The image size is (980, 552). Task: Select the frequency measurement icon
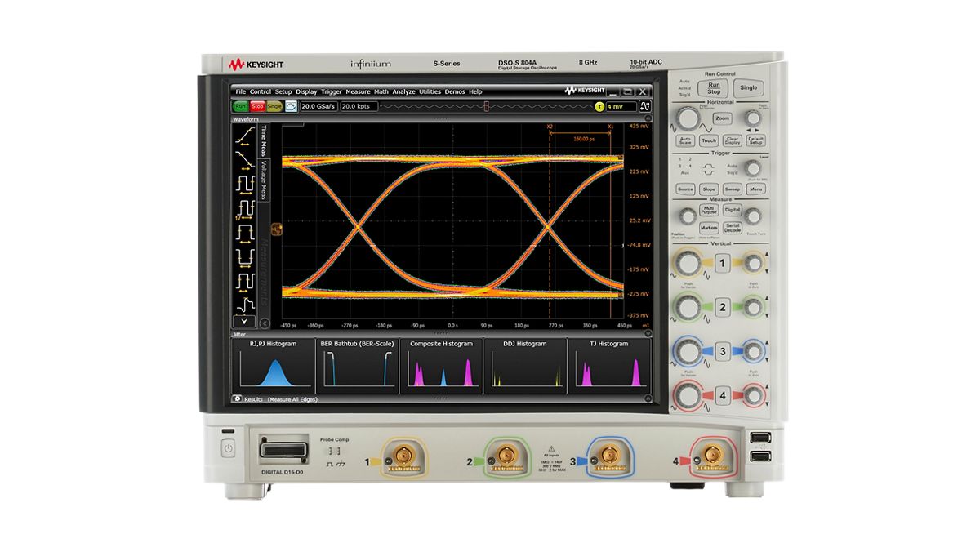244,208
